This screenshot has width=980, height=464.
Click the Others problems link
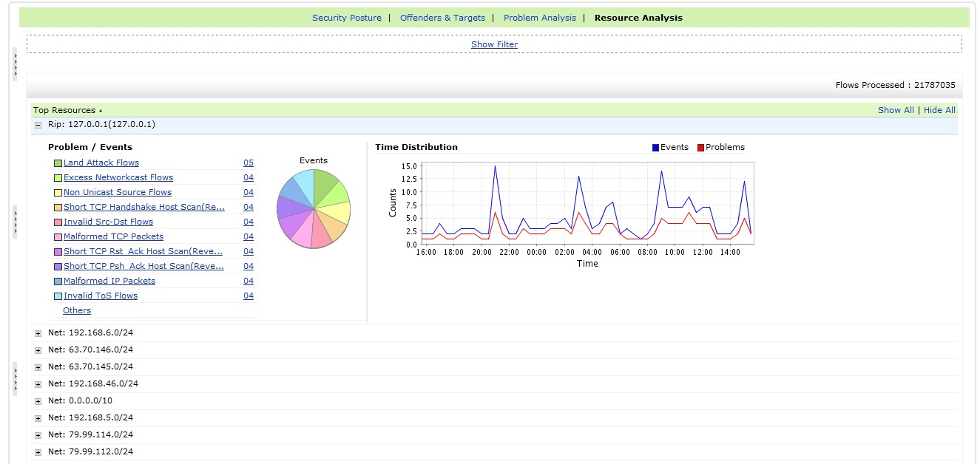point(77,310)
